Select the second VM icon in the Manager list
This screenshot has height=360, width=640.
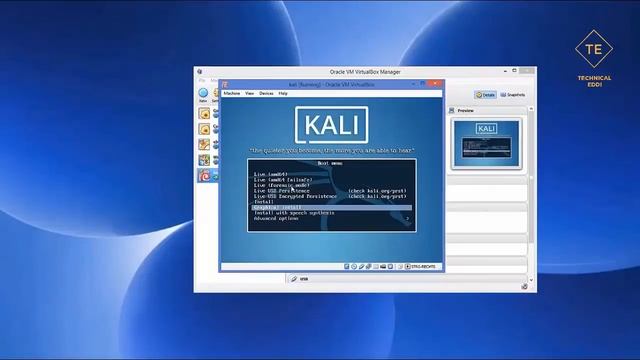204,129
